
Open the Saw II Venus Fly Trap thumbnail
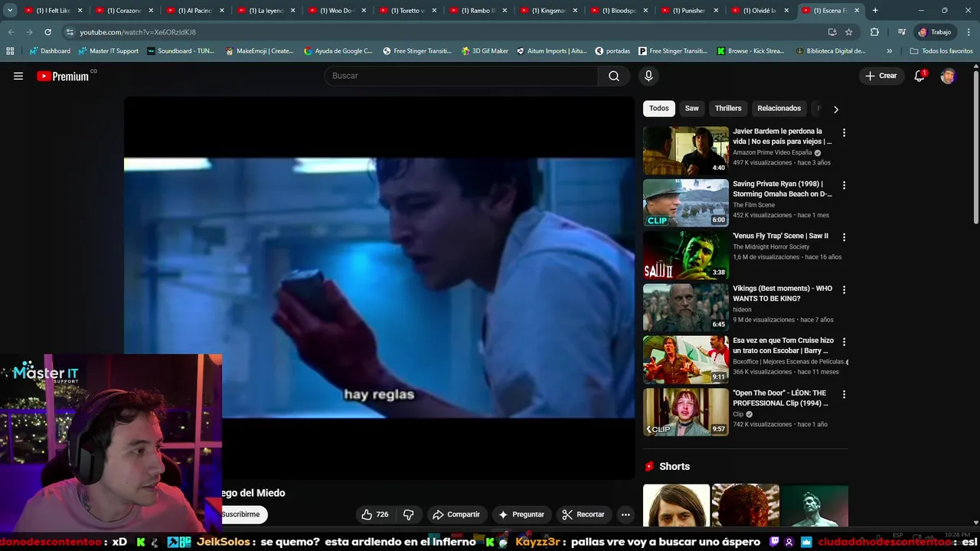pos(686,256)
